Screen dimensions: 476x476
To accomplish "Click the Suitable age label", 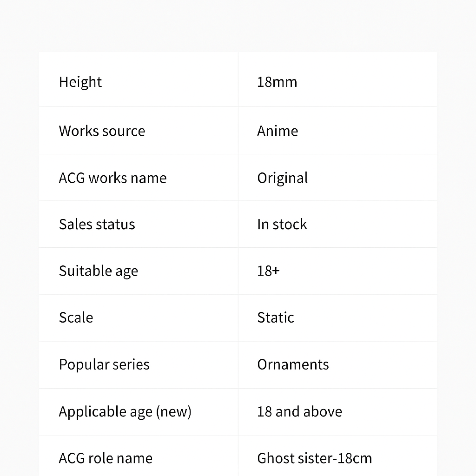I will pyautogui.click(x=99, y=271).
